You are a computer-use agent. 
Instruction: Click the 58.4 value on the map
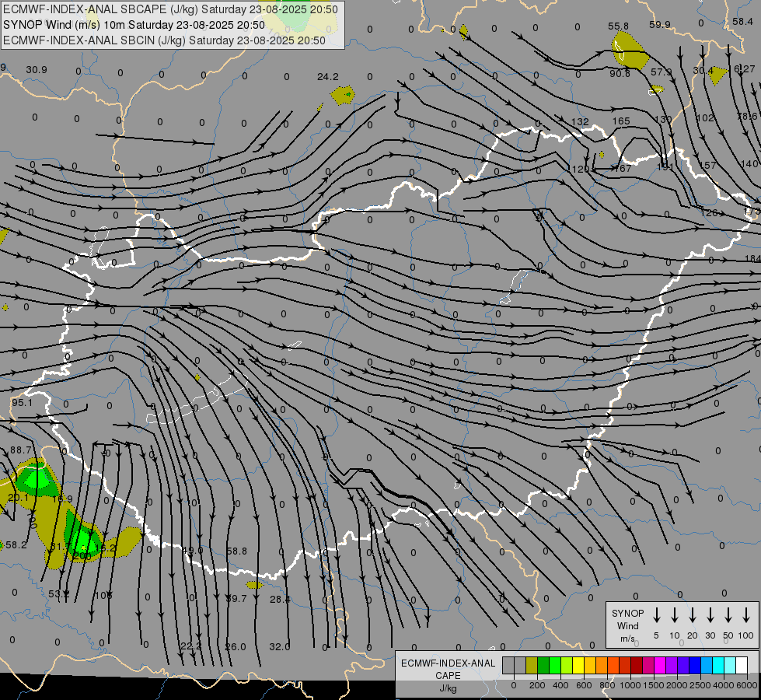coord(742,21)
